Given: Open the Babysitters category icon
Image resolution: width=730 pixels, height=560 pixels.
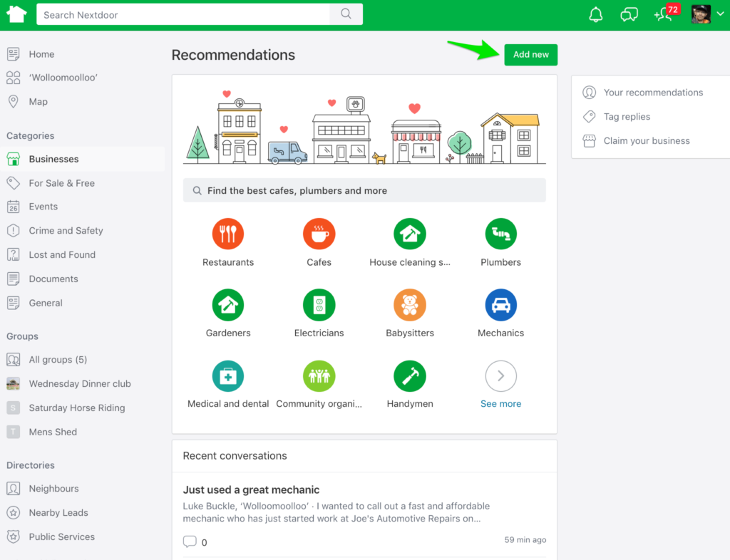Looking at the screenshot, I should 410,305.
